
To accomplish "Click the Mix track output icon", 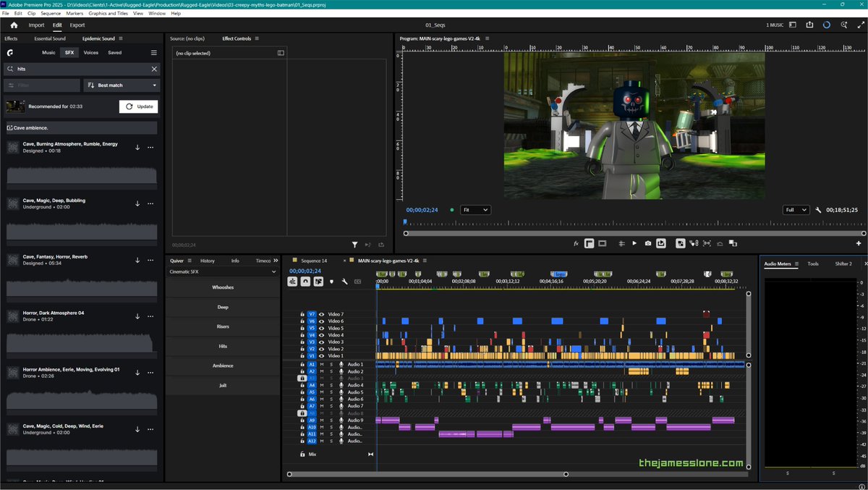I will click(371, 455).
